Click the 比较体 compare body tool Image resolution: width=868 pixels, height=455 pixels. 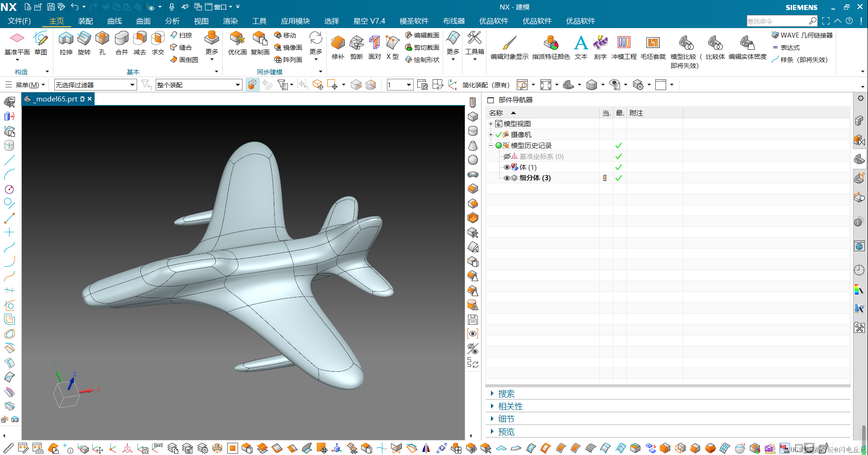715,48
